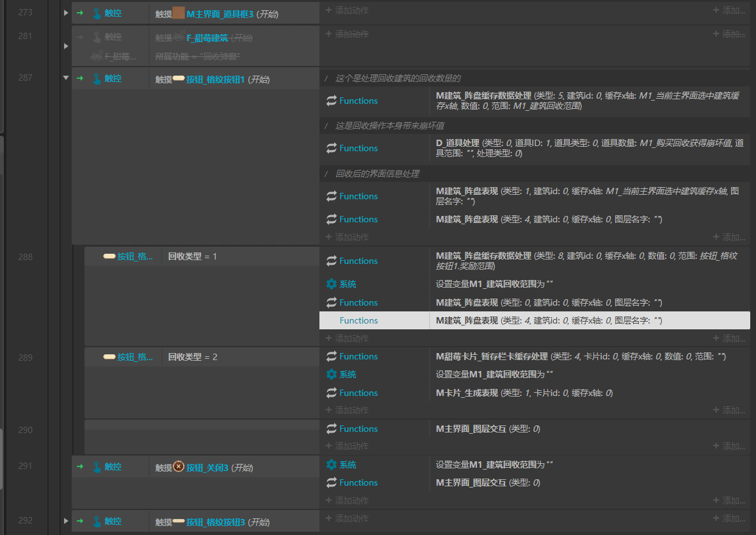Click the system gear icon in event 288
This screenshot has width=756, height=535.
click(x=331, y=284)
